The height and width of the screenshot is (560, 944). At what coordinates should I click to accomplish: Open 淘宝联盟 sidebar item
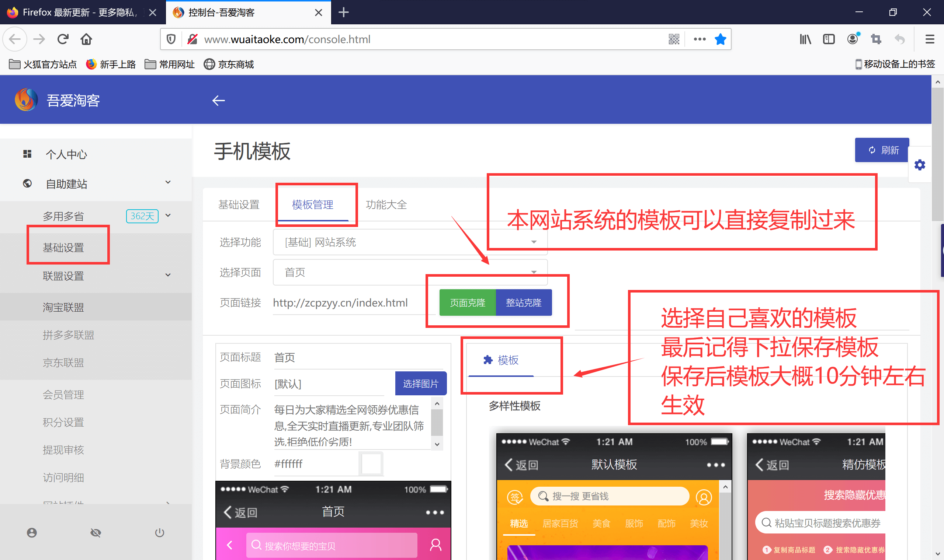click(96, 307)
